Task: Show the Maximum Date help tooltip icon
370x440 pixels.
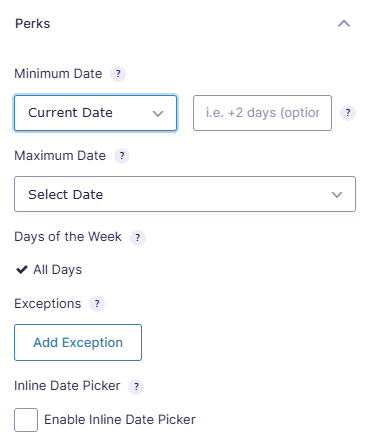Action: pyautogui.click(x=122, y=156)
